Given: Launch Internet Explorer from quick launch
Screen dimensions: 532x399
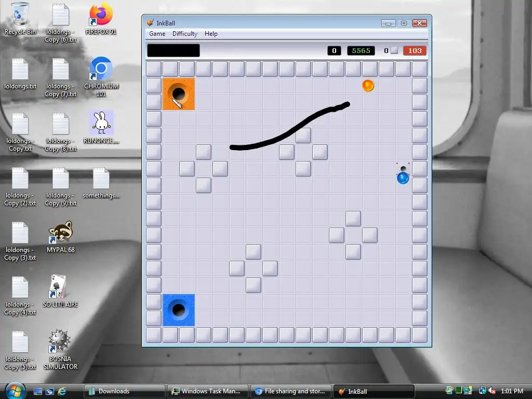Looking at the screenshot, I should (x=62, y=391).
